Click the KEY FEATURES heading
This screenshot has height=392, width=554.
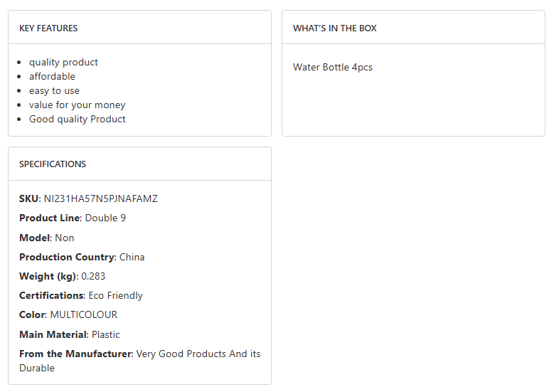(x=48, y=28)
